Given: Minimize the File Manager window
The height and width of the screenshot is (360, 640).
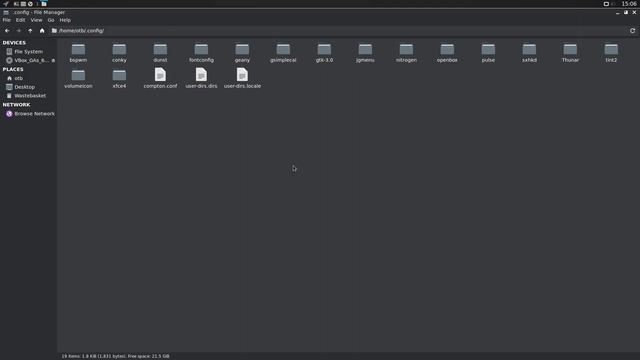Looking at the screenshot, I should click(618, 13).
